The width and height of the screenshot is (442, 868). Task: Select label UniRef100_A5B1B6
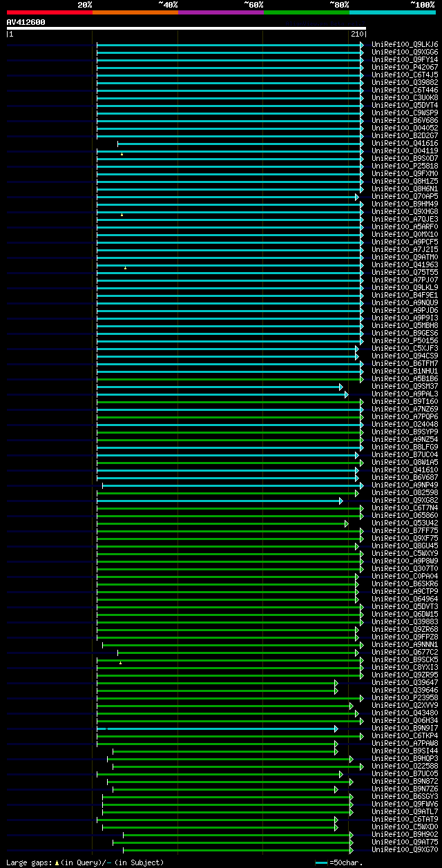click(x=405, y=378)
